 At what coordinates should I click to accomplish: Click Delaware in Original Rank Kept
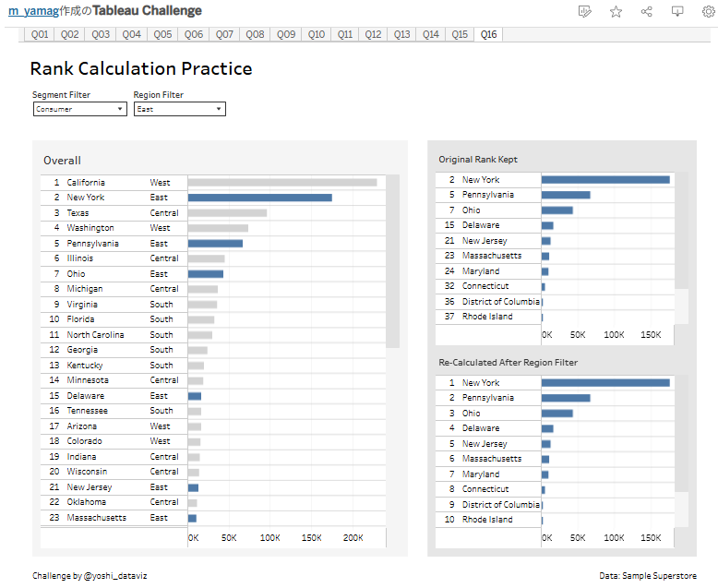click(x=481, y=225)
